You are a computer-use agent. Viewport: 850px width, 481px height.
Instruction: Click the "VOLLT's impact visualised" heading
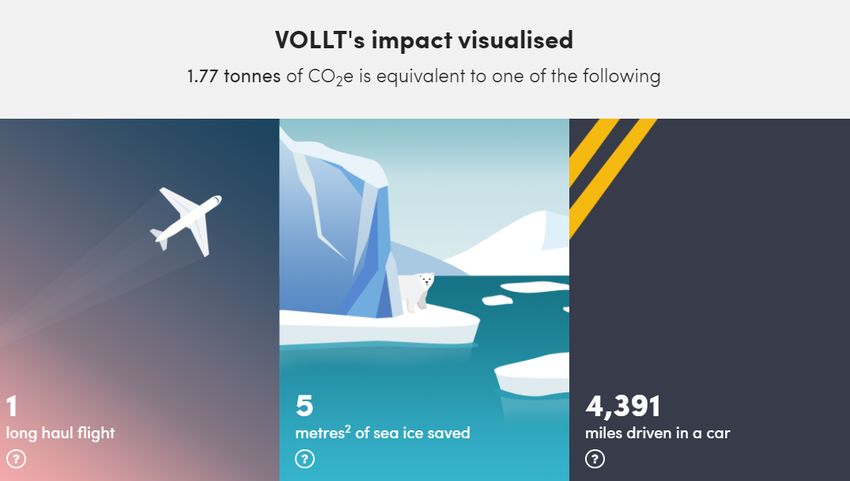[x=424, y=40]
